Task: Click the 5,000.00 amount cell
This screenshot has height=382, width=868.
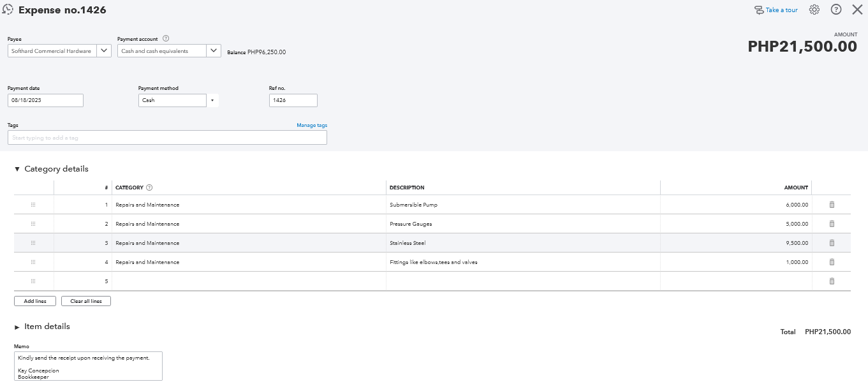Action: pyautogui.click(x=736, y=224)
